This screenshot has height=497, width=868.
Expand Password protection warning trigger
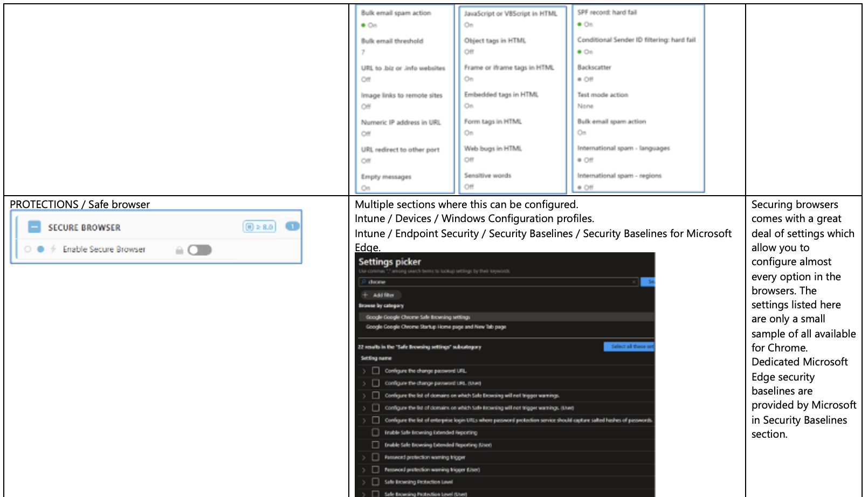pos(364,458)
